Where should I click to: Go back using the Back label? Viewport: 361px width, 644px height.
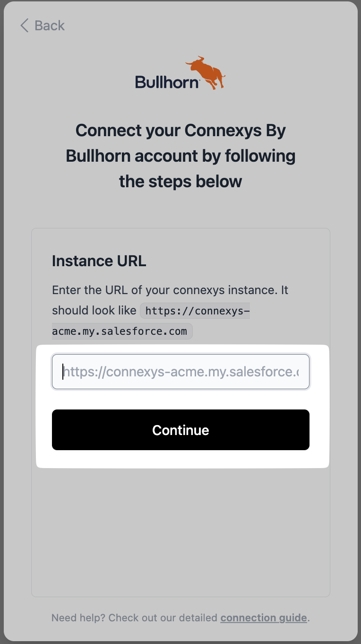[x=50, y=26]
